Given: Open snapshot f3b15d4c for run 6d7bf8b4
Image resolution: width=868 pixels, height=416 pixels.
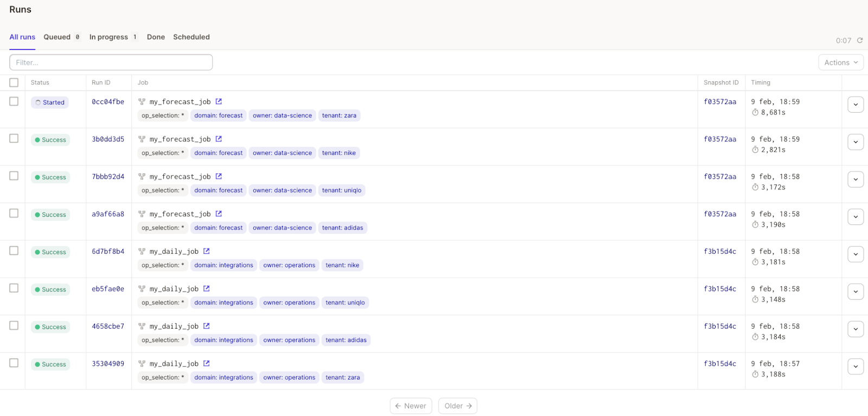Looking at the screenshot, I should pos(720,251).
